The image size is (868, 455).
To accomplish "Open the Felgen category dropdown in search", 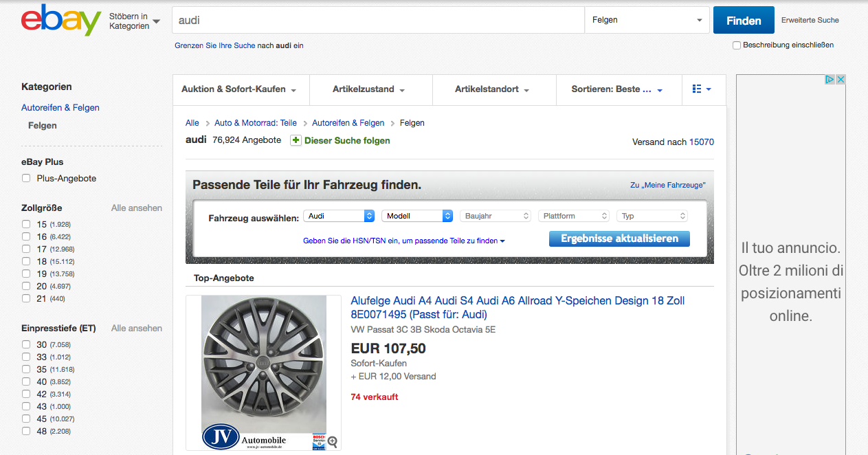I will pos(647,20).
